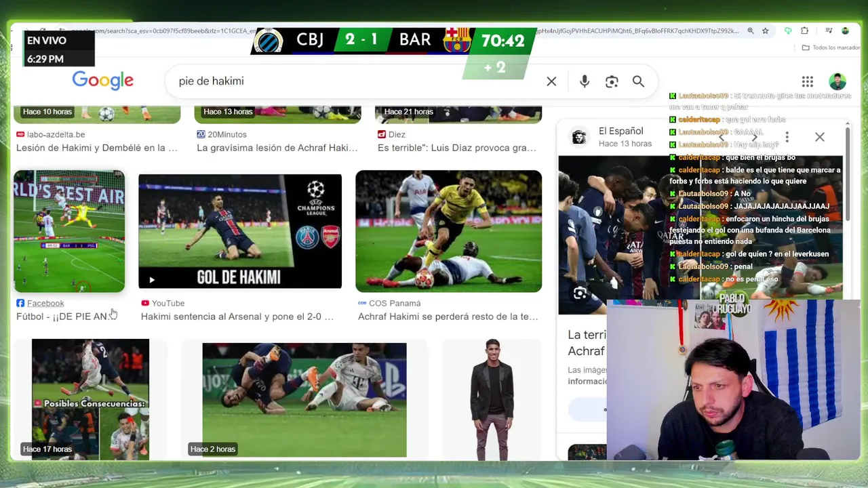Screen dimensions: 868x488
Task: Open the man in black suit image
Action: (x=492, y=399)
